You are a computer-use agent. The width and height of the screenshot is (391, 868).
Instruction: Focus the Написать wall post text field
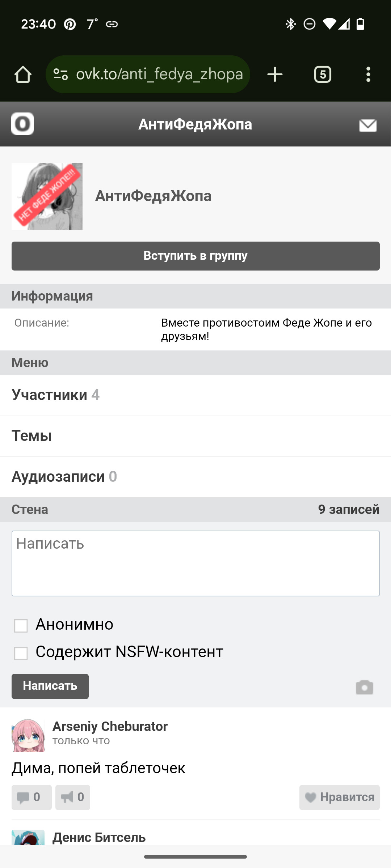pos(195,563)
